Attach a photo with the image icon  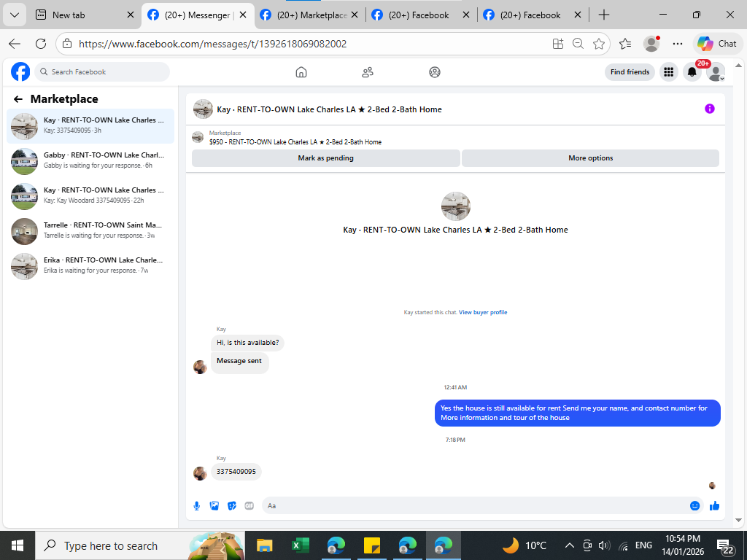coord(214,506)
